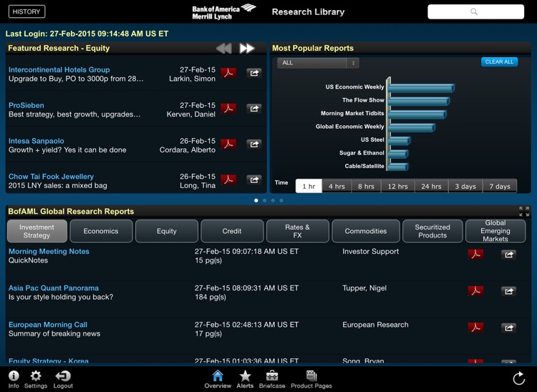Go to the Overview home screen
This screenshot has width=537, height=392.
point(218,379)
